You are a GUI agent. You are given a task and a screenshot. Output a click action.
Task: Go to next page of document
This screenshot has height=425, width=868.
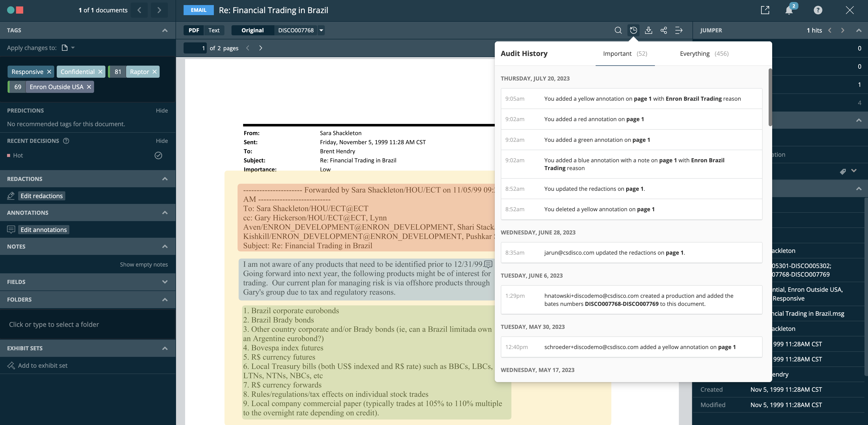point(261,48)
